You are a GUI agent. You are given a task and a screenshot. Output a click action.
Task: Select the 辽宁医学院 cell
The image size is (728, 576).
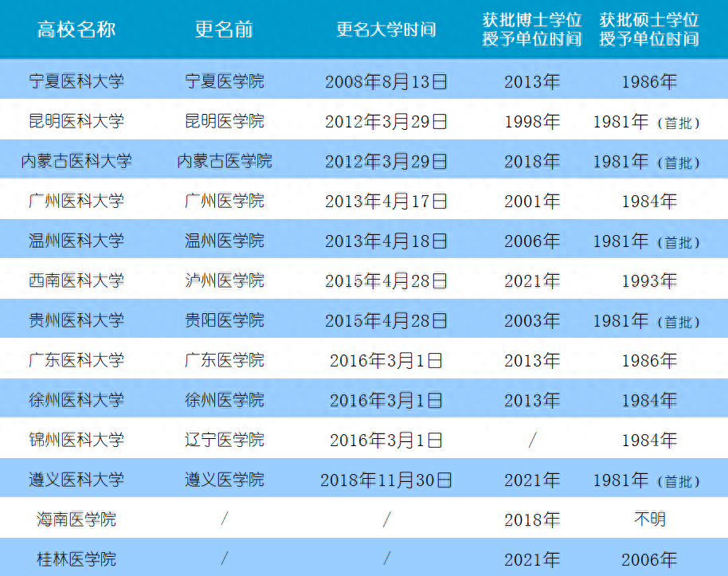[225, 440]
